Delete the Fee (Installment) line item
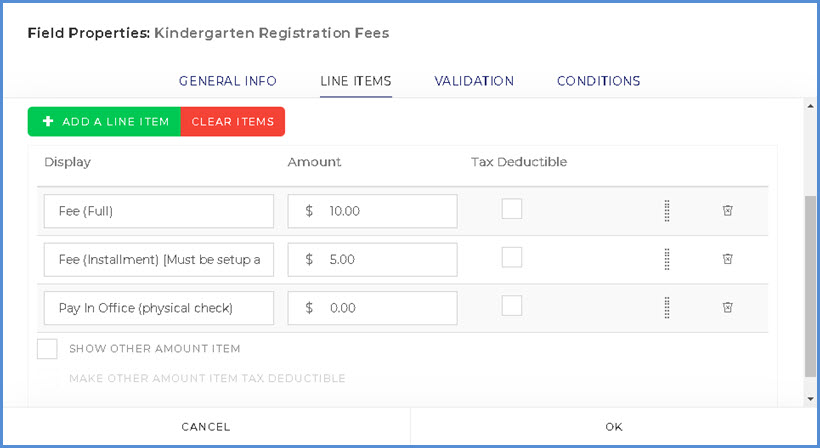The width and height of the screenshot is (820, 448). click(x=728, y=259)
